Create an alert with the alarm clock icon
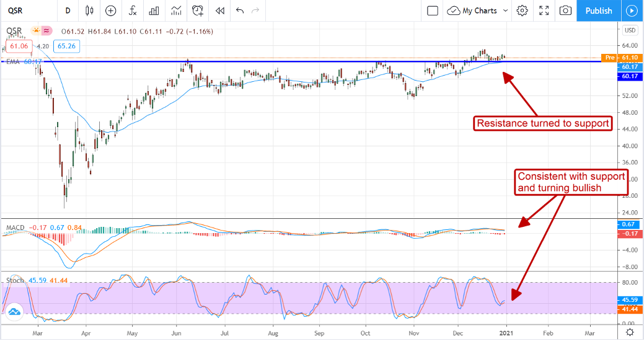The width and height of the screenshot is (644, 341). coord(198,11)
